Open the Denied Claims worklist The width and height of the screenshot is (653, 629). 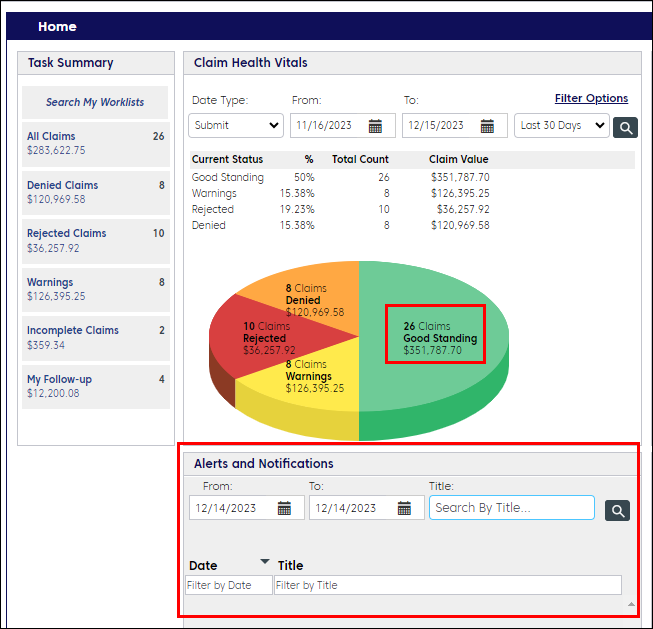coord(95,192)
